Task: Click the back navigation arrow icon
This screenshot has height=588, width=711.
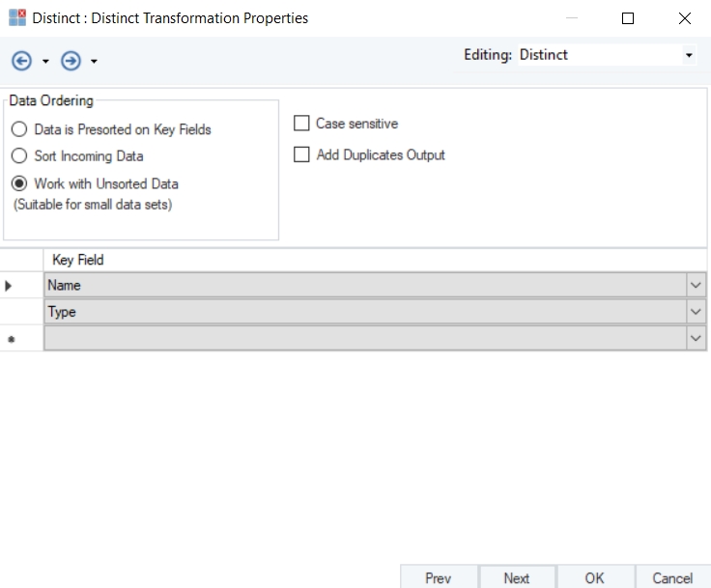Action: click(x=21, y=61)
